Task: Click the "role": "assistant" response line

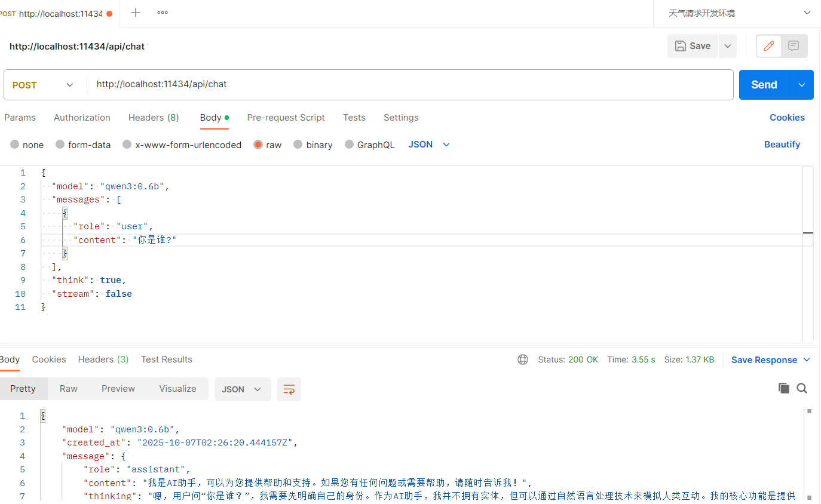Action: coord(137,469)
